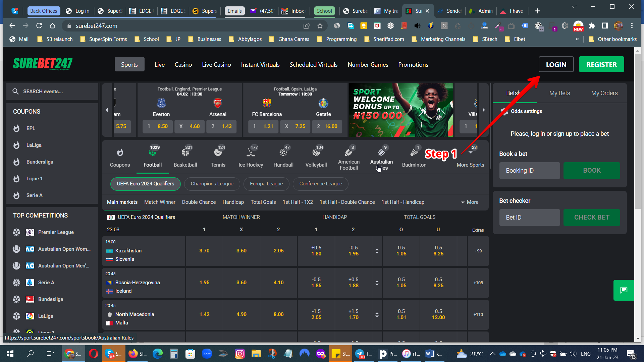Image resolution: width=644 pixels, height=362 pixels.
Task: Reload the page with browser refresh icon
Action: pyautogui.click(x=39, y=26)
